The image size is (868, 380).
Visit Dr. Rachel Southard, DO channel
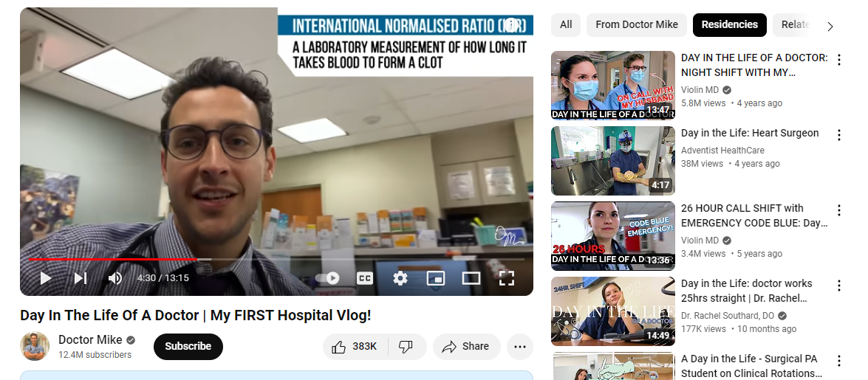[x=728, y=315]
